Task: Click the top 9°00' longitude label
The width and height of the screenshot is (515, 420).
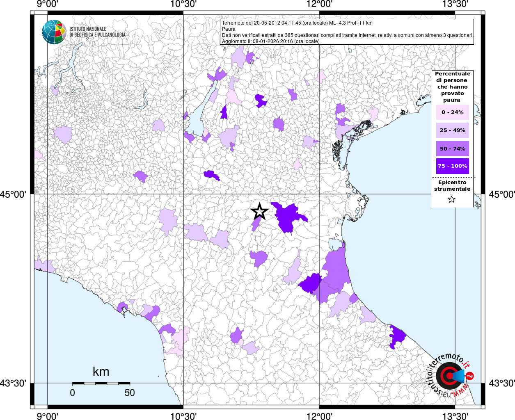Action: pyautogui.click(x=48, y=5)
